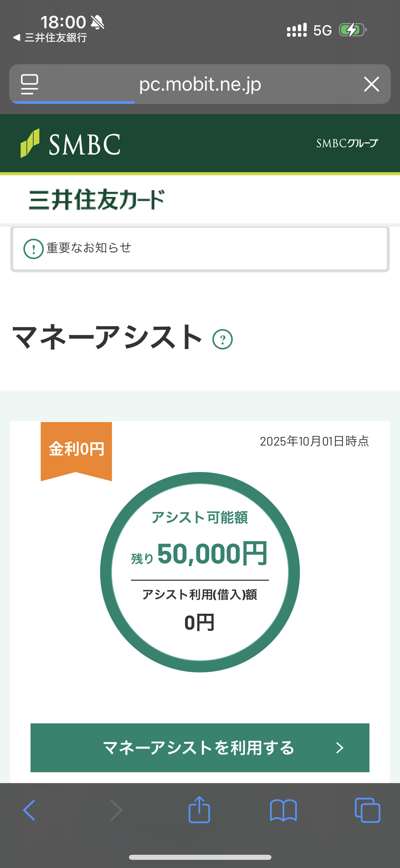Open the Safari share sheet icon
Viewport: 400px width, 868px height.
click(199, 810)
